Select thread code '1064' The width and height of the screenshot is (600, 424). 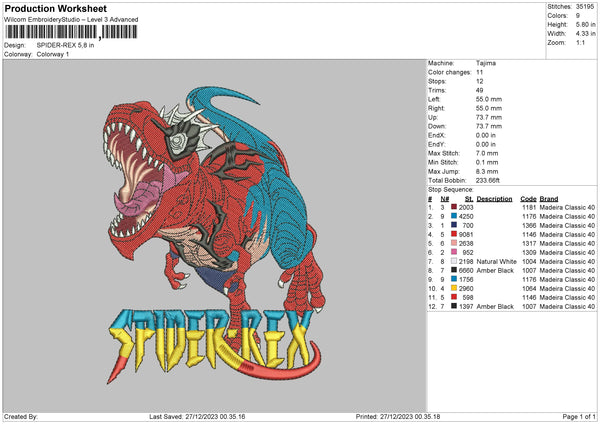pyautogui.click(x=529, y=288)
